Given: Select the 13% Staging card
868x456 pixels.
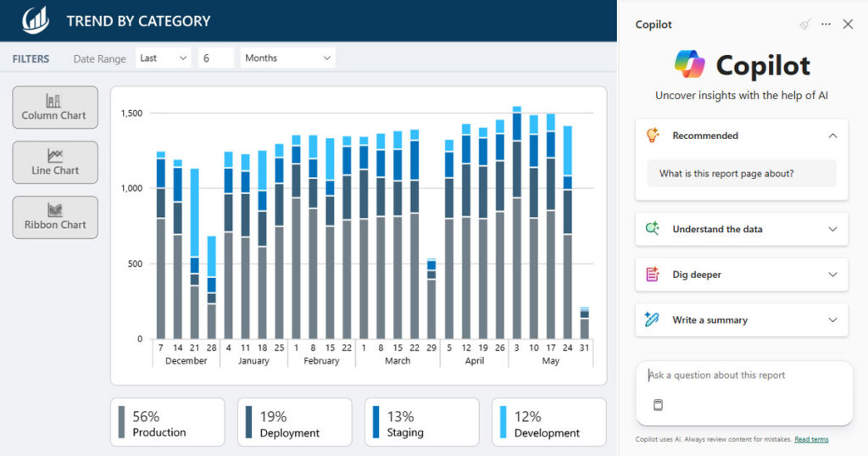Looking at the screenshot, I should pos(422,422).
